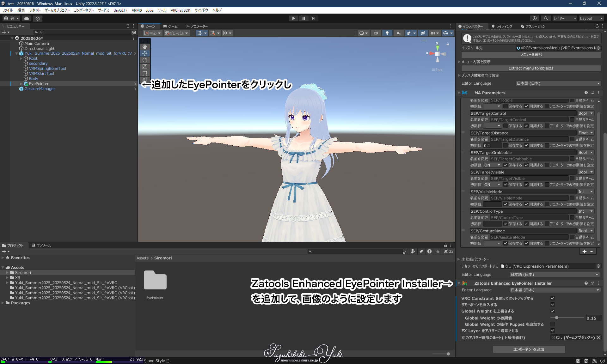The width and height of the screenshot is (607, 364).
Task: Click Extract menu to objects button
Action: (x=531, y=68)
